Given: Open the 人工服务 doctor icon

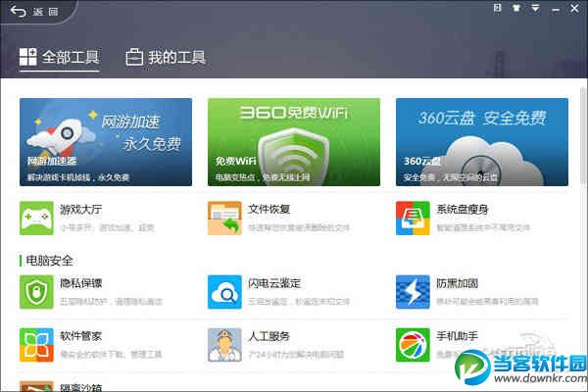Looking at the screenshot, I should click(x=224, y=345).
